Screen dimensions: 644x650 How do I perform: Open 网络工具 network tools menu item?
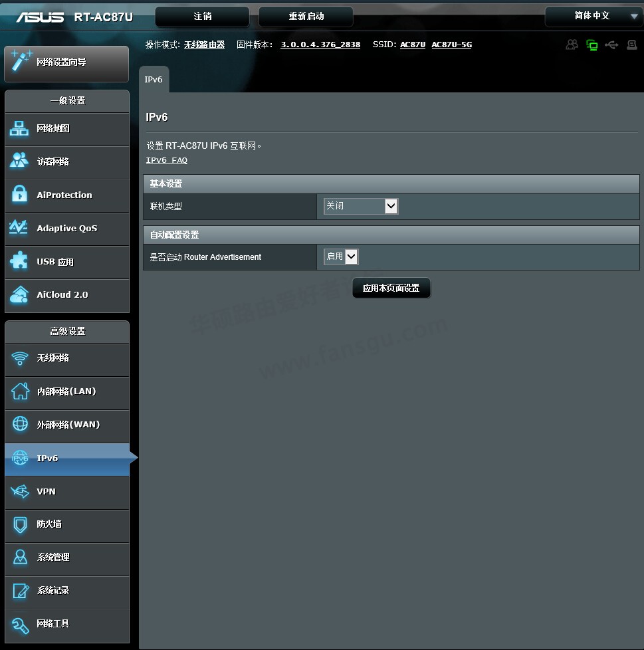[67, 625]
